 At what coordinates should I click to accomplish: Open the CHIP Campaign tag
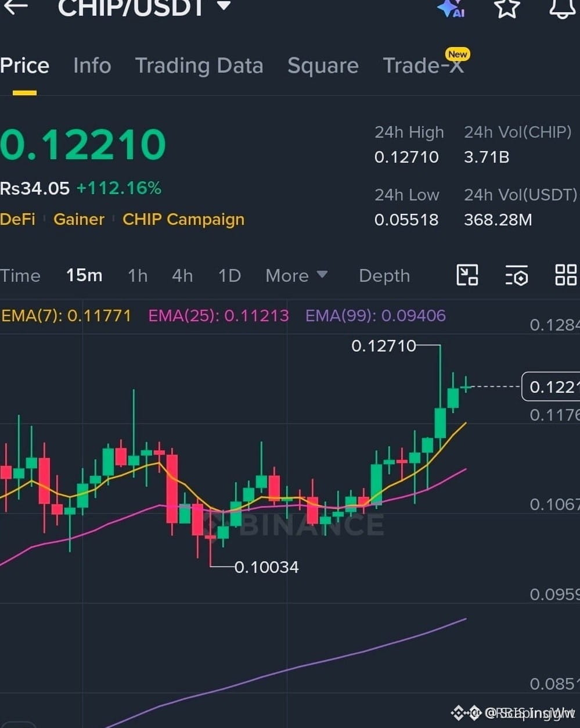coord(183,220)
